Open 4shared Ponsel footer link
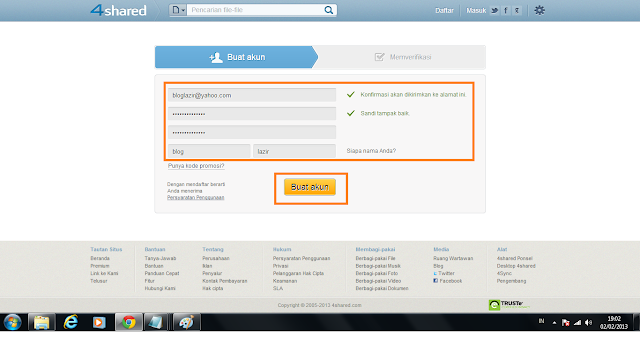The image size is (640, 360). tap(515, 258)
